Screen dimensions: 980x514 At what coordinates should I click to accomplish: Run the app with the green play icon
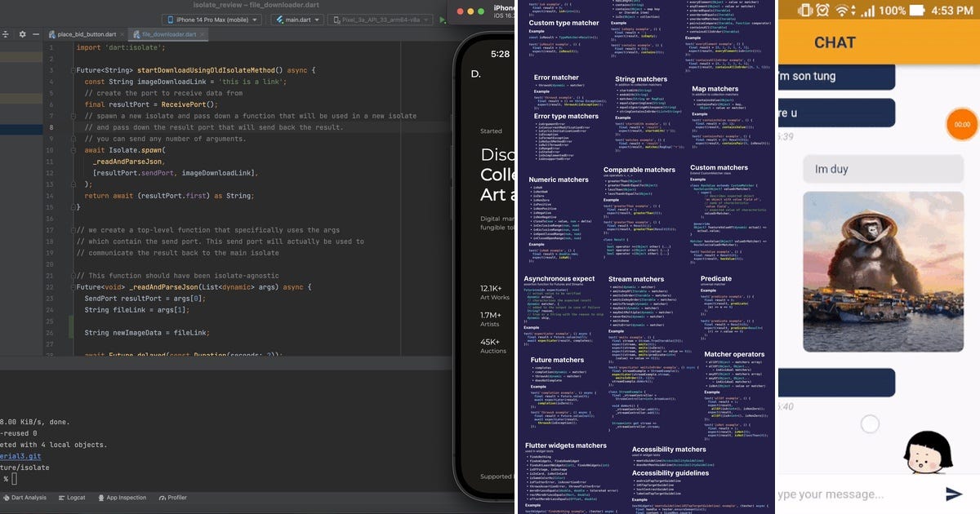[442, 20]
